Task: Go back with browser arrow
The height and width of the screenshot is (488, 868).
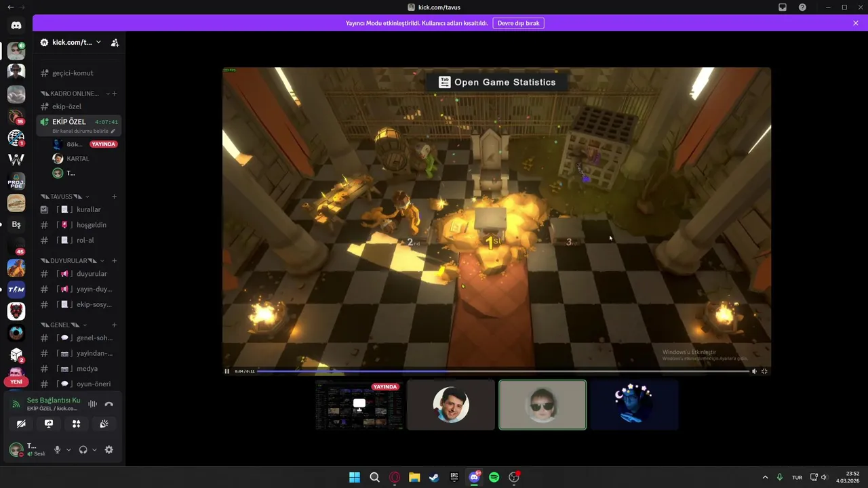Action: (x=10, y=7)
